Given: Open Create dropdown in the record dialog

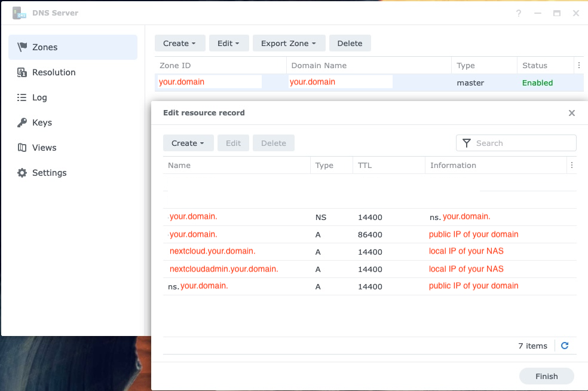Looking at the screenshot, I should click(188, 143).
